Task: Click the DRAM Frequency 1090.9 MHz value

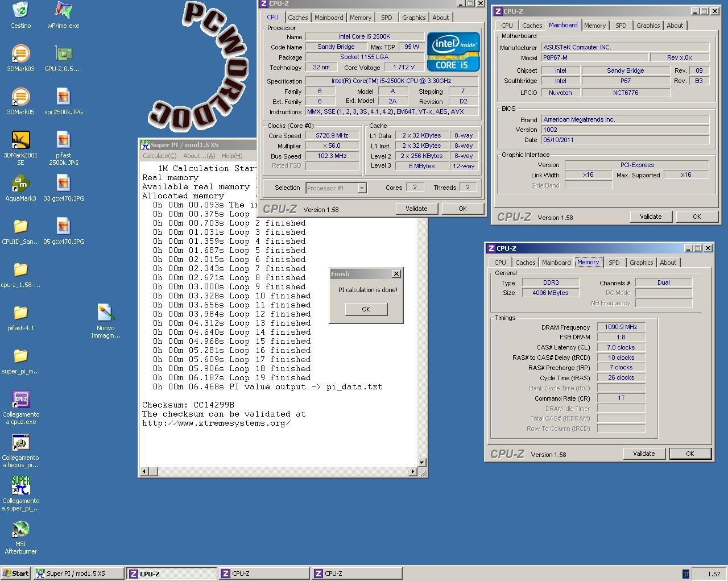Action: coord(621,327)
